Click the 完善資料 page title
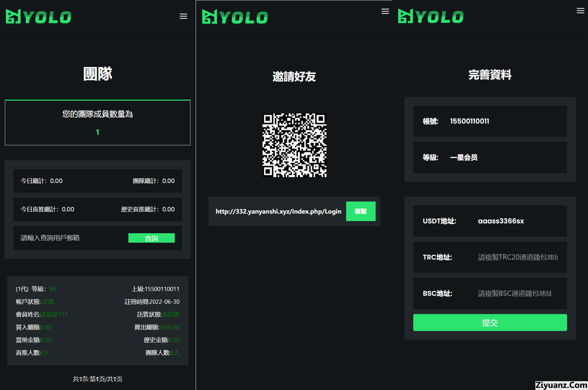Viewport: 588px width, 390px height. point(490,75)
